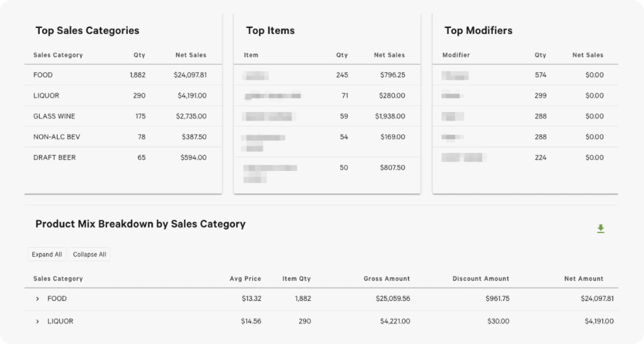Viewport: 644px width, 344px height.
Task: Select NON-ALC BEV category row
Action: point(123,136)
